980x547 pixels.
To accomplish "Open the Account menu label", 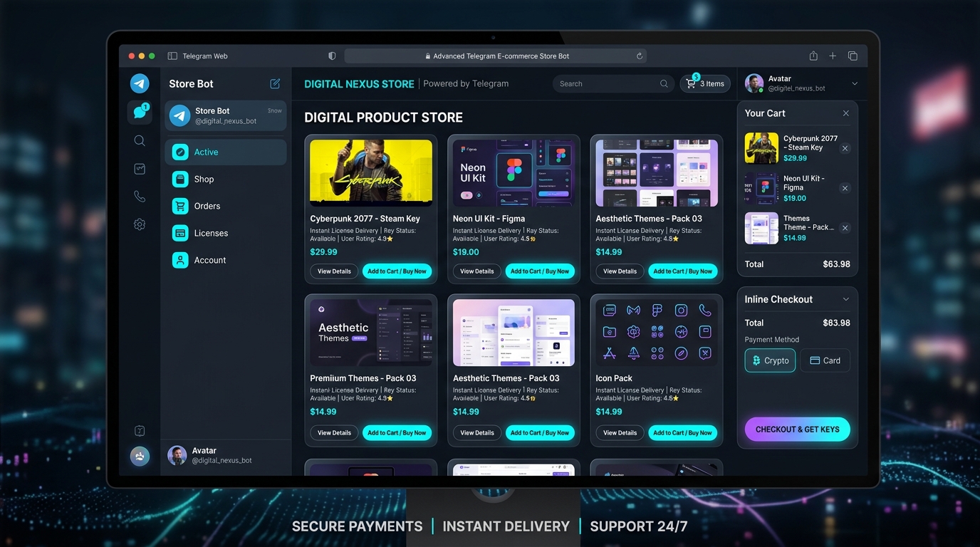I will [210, 260].
